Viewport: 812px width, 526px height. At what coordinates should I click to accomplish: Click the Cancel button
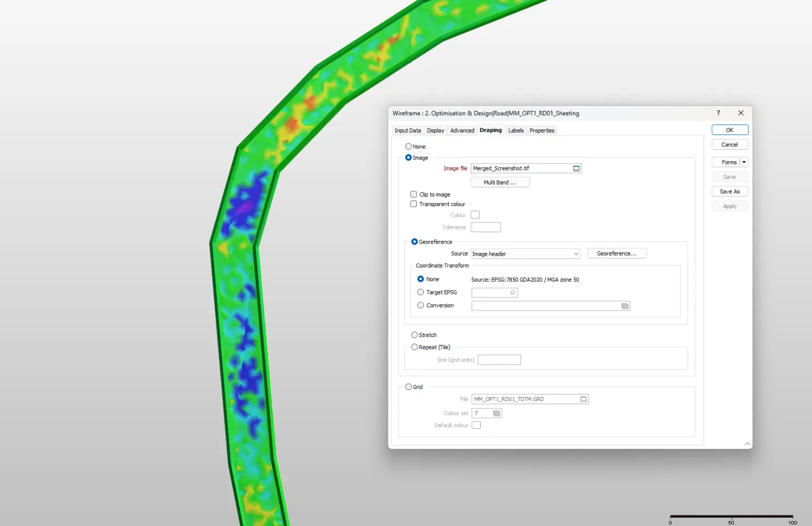click(730, 145)
